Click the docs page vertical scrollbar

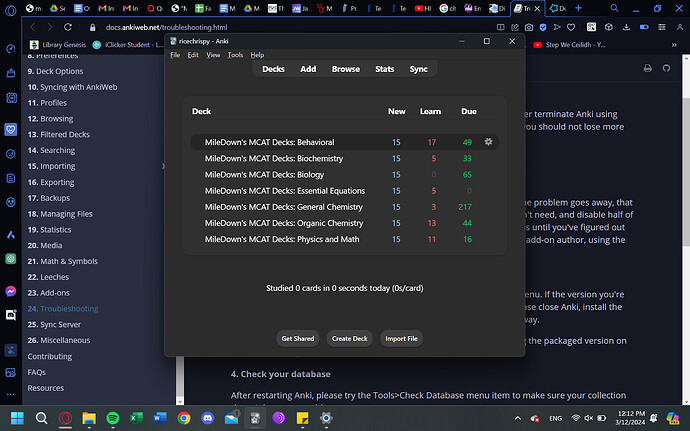click(686, 172)
